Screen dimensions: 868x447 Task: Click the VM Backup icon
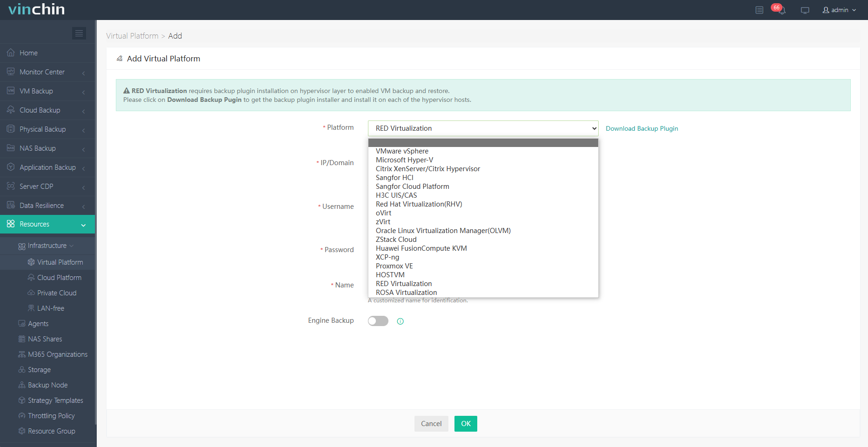coord(11,91)
